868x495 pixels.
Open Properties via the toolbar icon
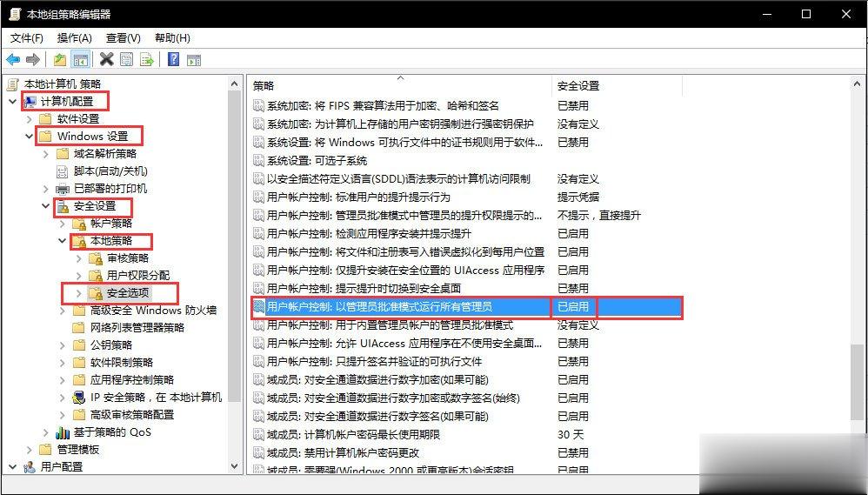(127, 59)
